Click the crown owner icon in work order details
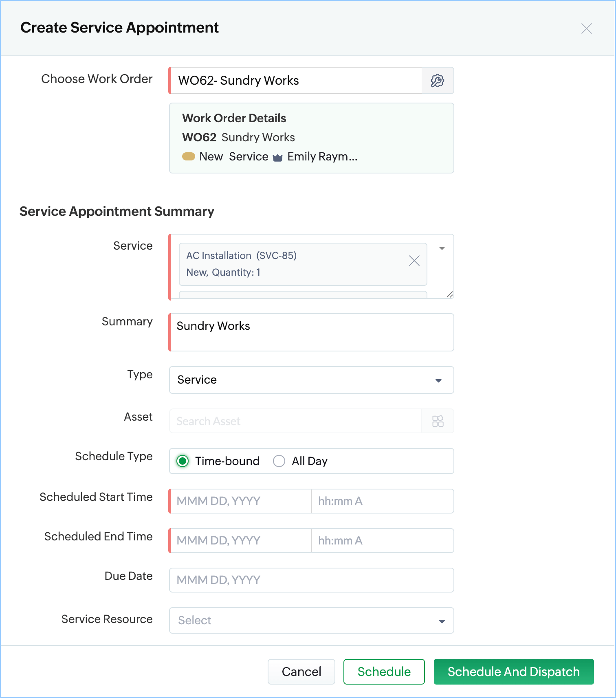The image size is (616, 698). pos(277,158)
